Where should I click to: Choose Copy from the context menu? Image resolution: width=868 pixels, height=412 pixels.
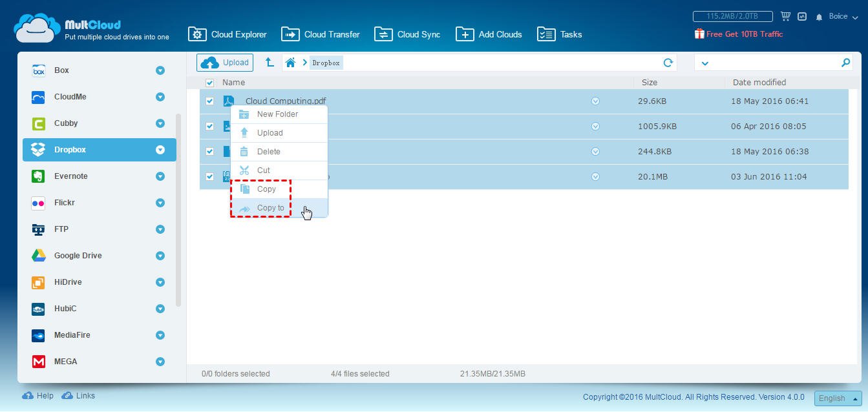coord(279,189)
